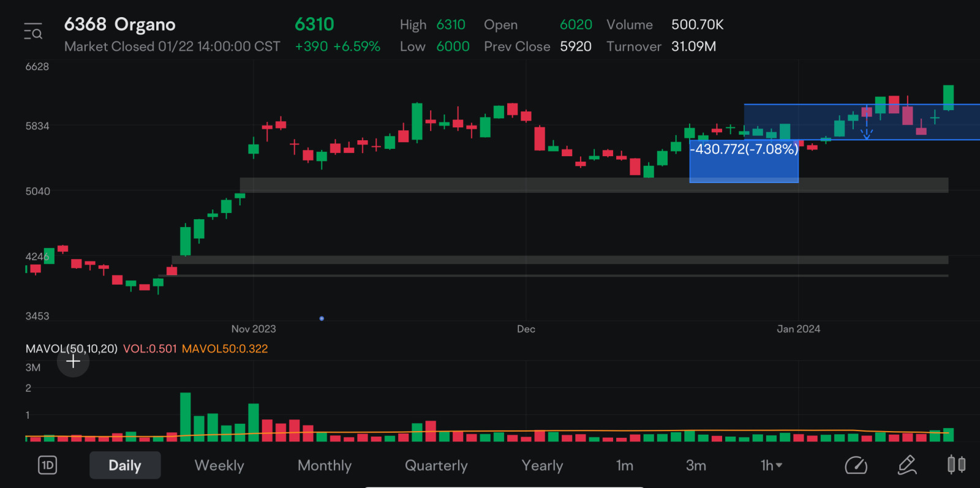Click the 5834 price axis label
The width and height of the screenshot is (980, 488).
[37, 126]
